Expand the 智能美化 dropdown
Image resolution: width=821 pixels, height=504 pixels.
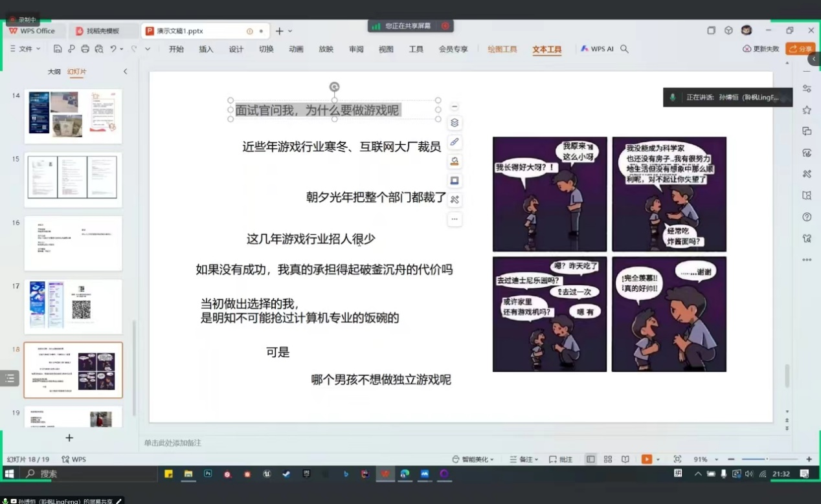[473, 459]
